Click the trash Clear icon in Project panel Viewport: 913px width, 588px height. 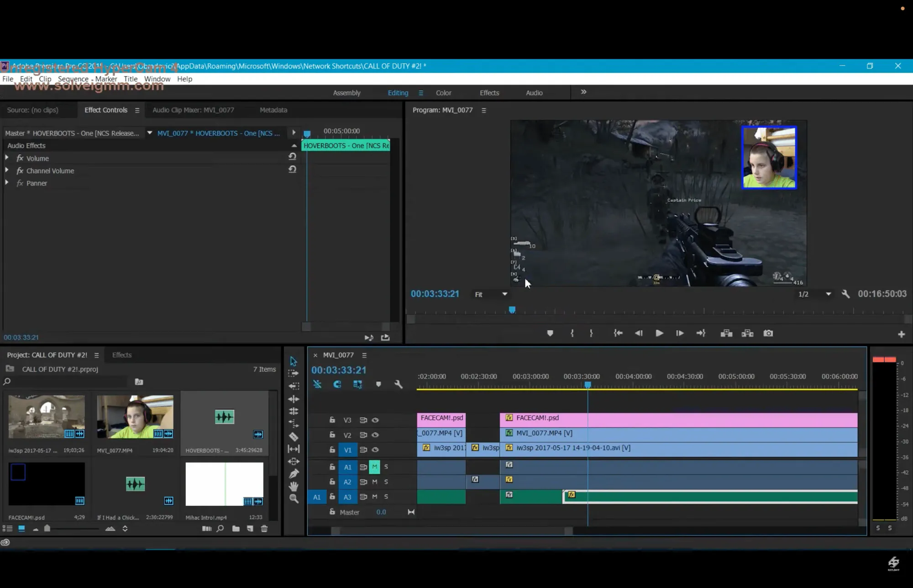pyautogui.click(x=264, y=529)
